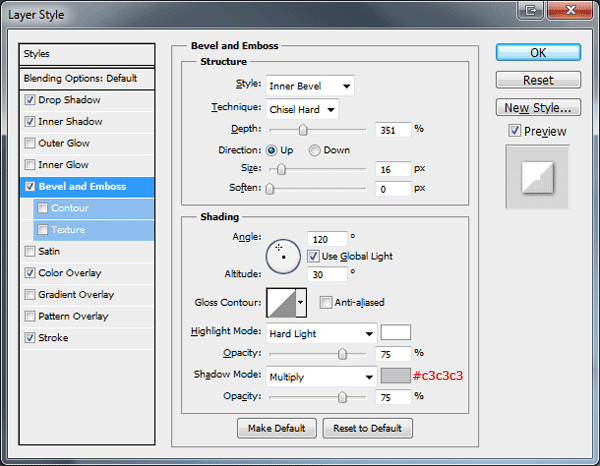Open the white Highlight Mode color swatch
The height and width of the screenshot is (466, 600).
(396, 332)
